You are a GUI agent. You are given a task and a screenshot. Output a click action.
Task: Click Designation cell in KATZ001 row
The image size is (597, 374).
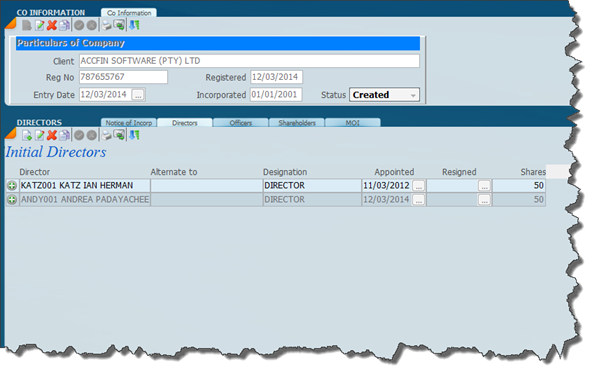point(312,185)
